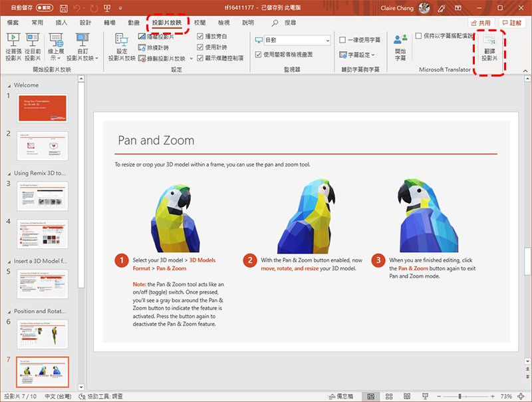Collapse the Welcome section in slide panel

pos(9,86)
